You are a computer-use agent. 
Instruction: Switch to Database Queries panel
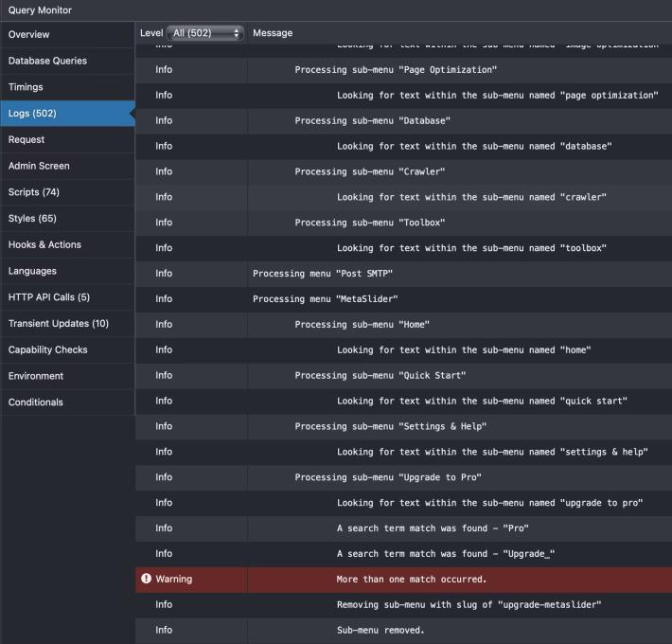pos(47,61)
